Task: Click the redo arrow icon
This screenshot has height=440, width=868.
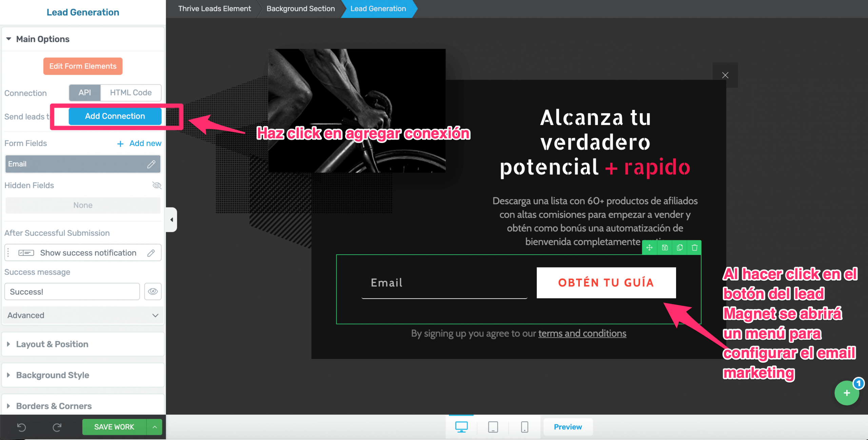Action: click(57, 427)
